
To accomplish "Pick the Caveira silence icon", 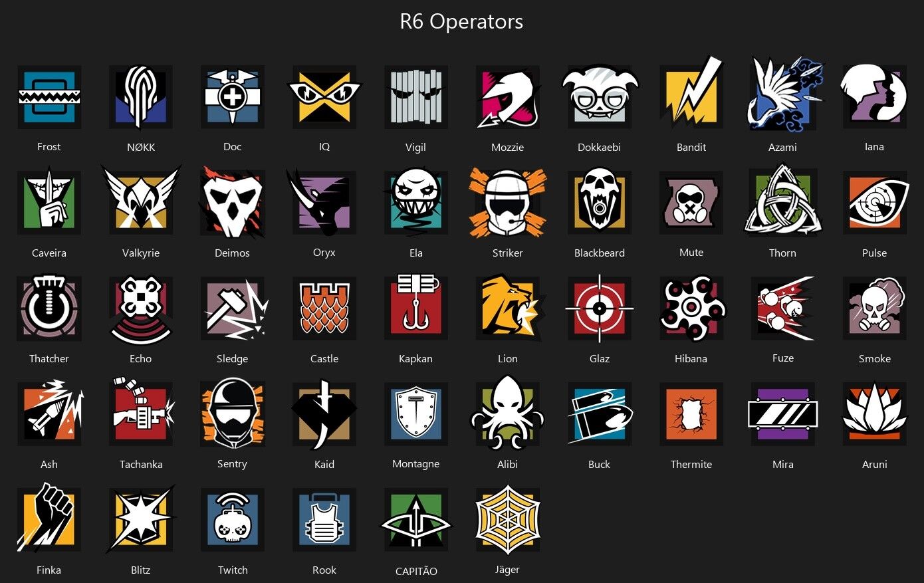I will (x=49, y=202).
